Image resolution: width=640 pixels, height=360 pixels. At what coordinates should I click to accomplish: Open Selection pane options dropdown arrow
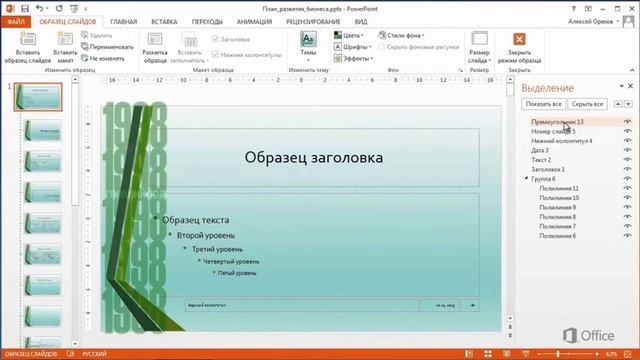point(622,86)
